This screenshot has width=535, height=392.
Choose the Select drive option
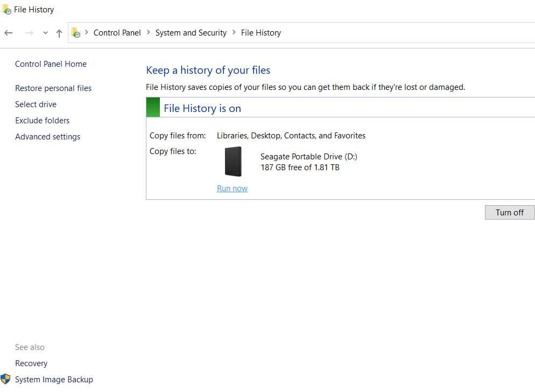(x=36, y=104)
